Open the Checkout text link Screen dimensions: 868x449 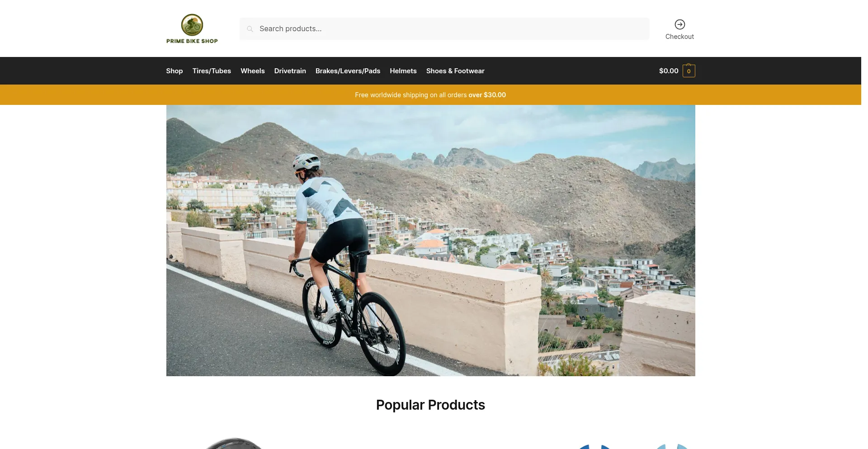pyautogui.click(x=679, y=37)
